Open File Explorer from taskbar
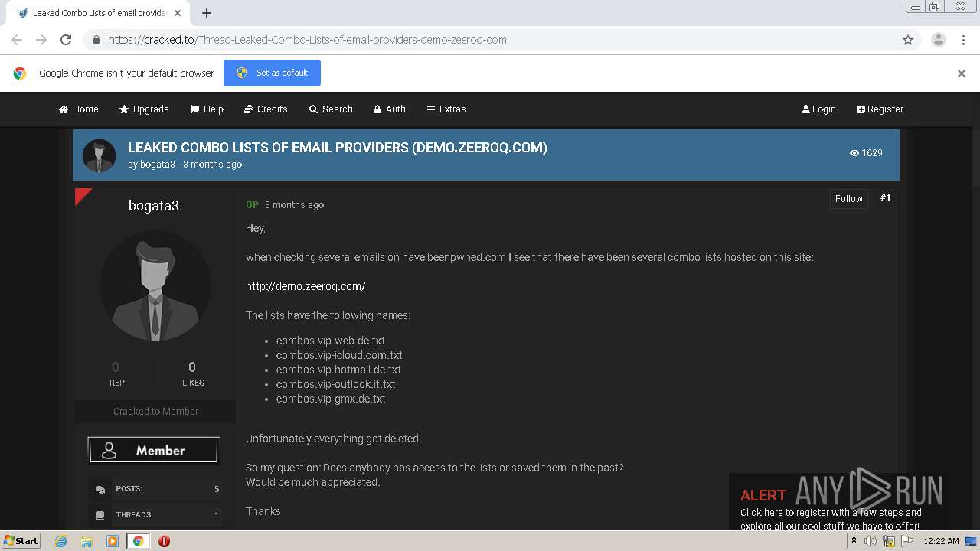The image size is (980, 551). pyautogui.click(x=87, y=541)
